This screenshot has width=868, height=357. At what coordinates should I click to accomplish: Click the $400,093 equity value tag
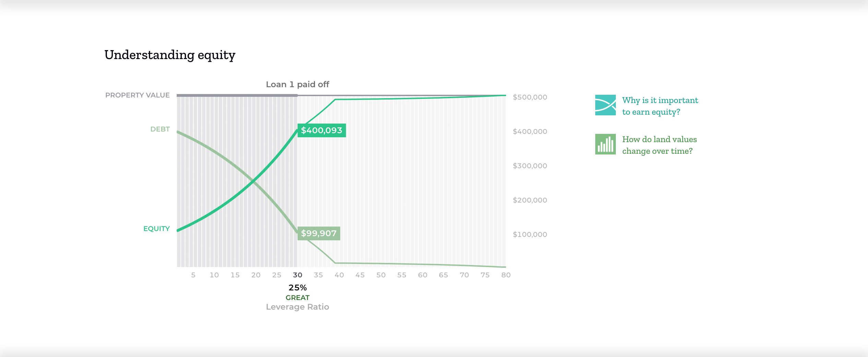coord(321,130)
